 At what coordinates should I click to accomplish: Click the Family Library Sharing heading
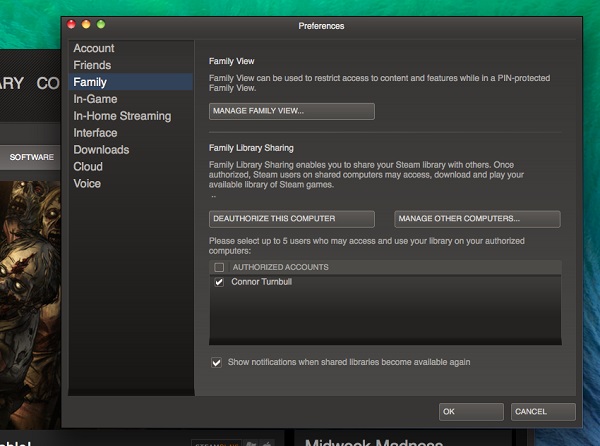tap(251, 148)
